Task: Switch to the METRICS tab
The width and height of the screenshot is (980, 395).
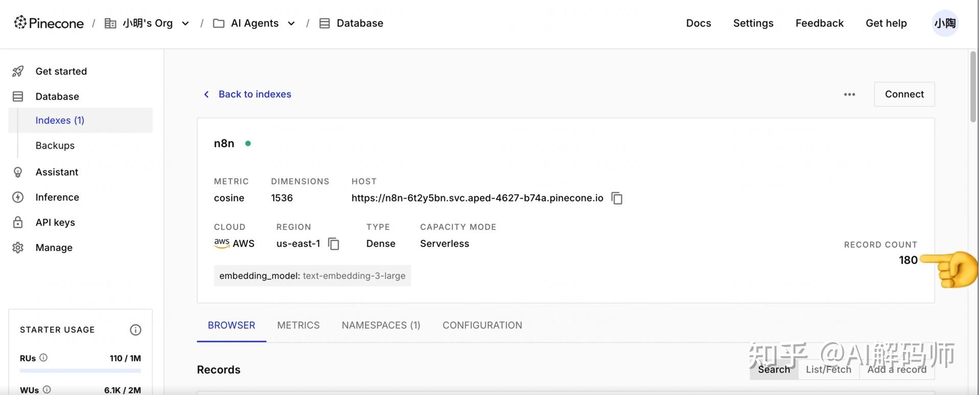Action: coord(298,326)
